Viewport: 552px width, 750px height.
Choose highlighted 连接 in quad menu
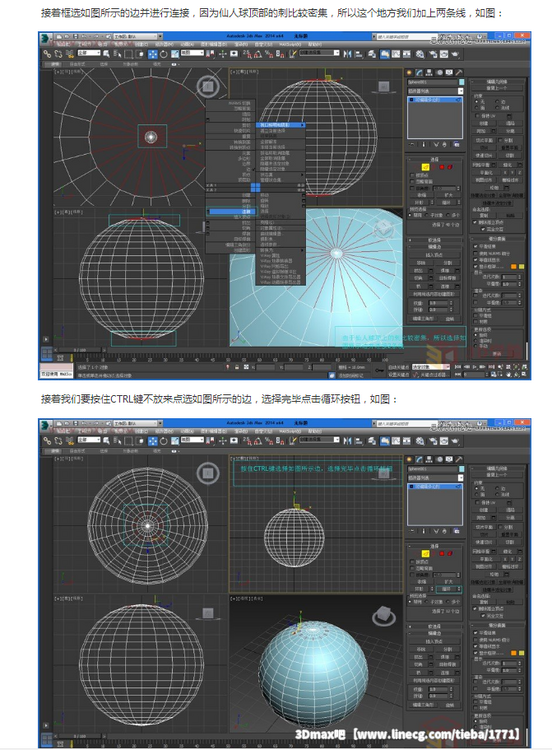click(x=232, y=211)
